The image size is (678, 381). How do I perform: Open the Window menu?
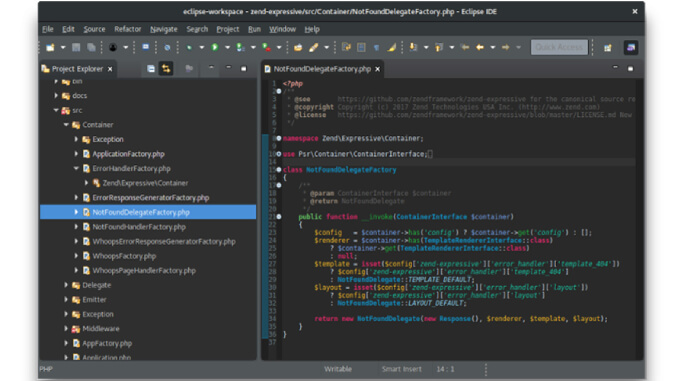coord(282,29)
